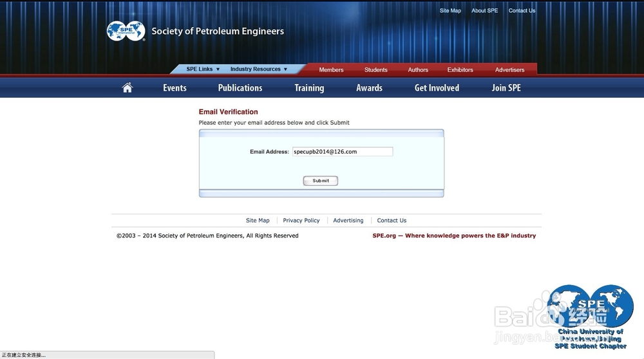Click the copyright notice text
The image size is (644, 359).
(x=207, y=235)
